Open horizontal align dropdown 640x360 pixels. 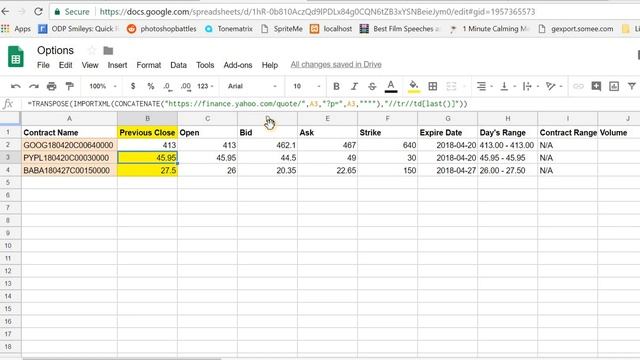pos(484,86)
